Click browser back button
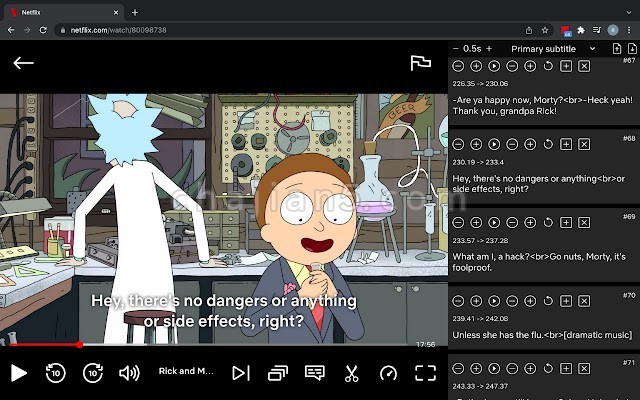Screen dimensions: 640x400 (x=11, y=30)
